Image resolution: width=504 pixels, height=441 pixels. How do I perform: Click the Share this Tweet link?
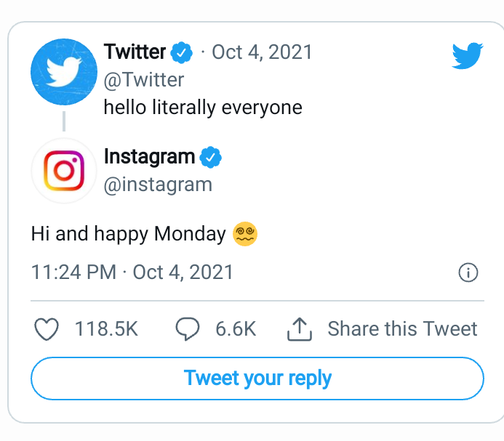[x=402, y=329]
